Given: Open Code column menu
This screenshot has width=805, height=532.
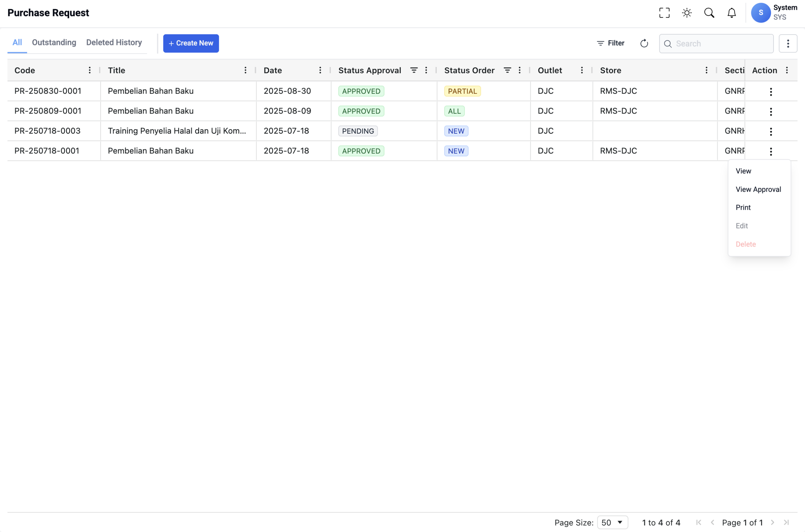Looking at the screenshot, I should tap(90, 70).
